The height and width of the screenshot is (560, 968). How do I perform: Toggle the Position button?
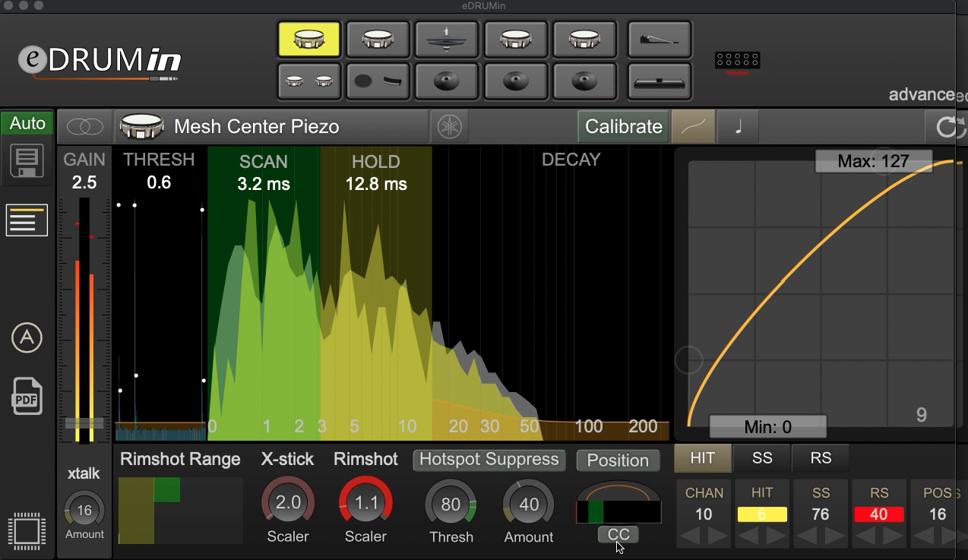618,460
